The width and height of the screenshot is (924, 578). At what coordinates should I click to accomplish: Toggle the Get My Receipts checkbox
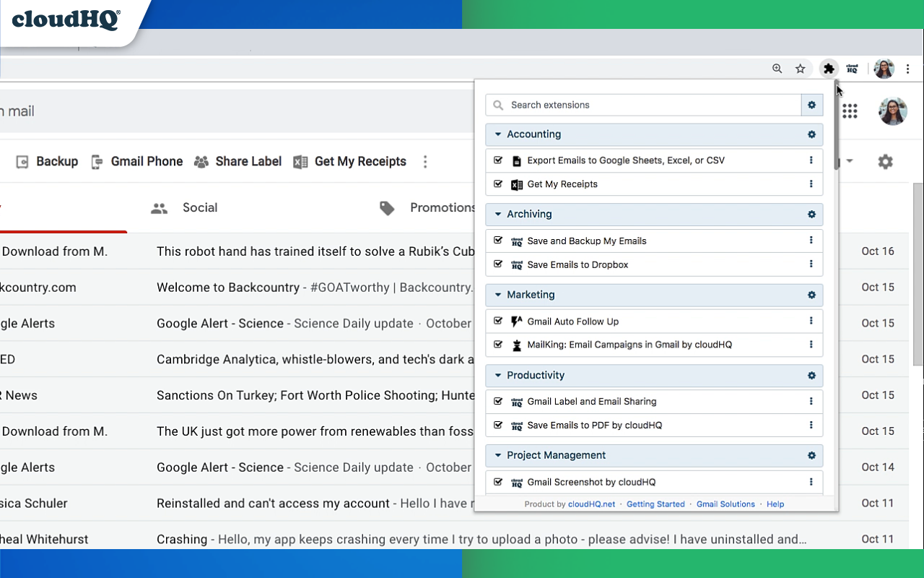point(498,184)
